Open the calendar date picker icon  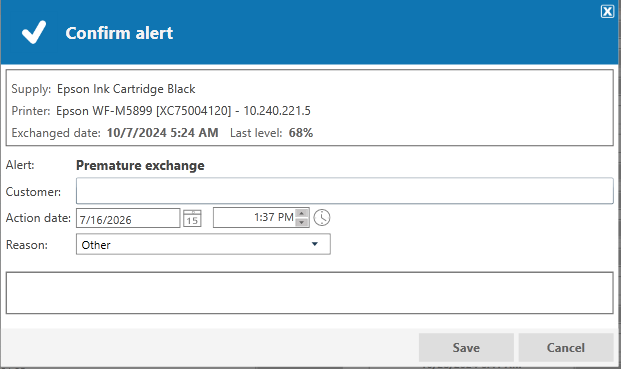192,218
